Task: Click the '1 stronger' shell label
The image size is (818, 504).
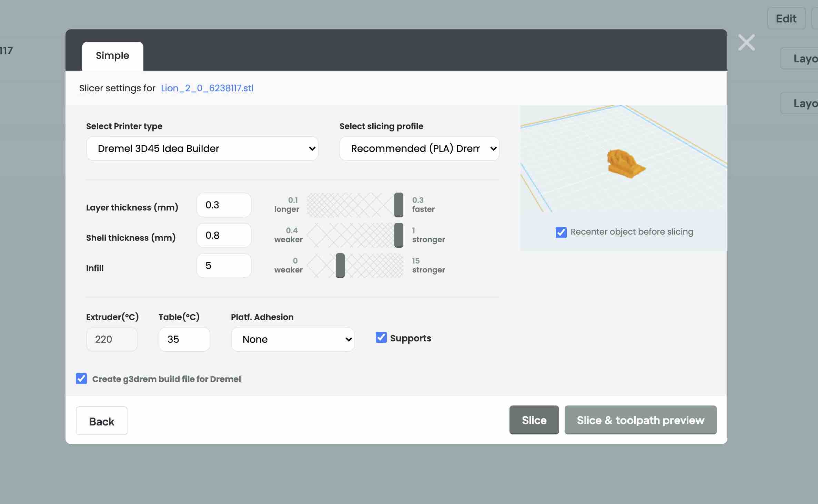Action: 428,235
